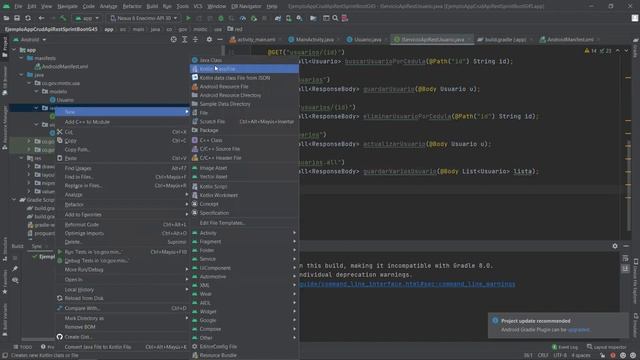Click Select Opened File target icon
The width and height of the screenshot is (640, 360).
point(173,40)
